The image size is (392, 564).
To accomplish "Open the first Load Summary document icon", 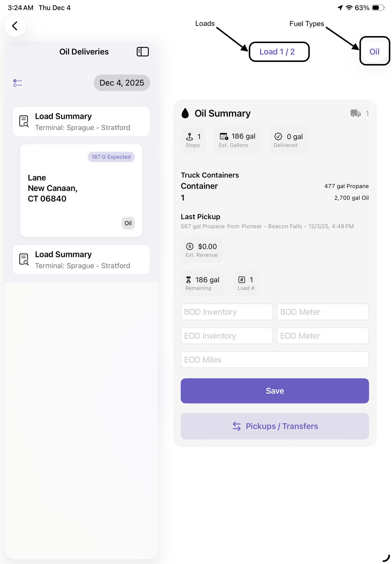I will pos(24,121).
